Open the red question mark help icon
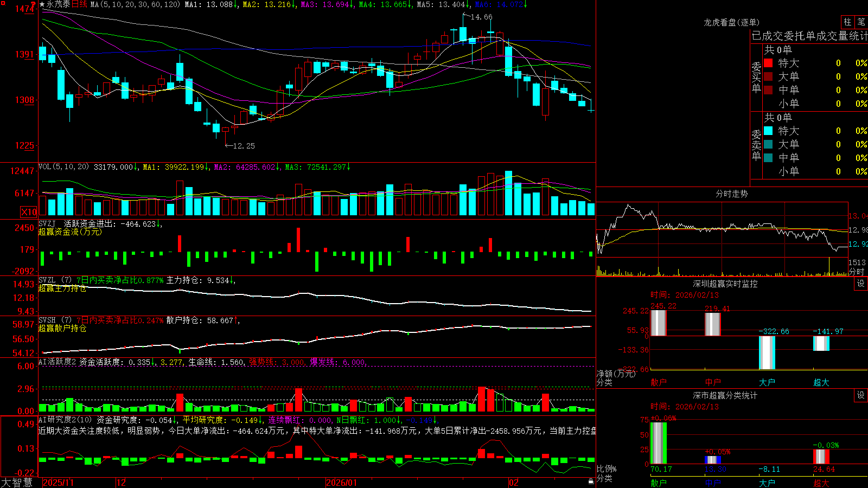This screenshot has width=868, height=488. tap(34, 4)
